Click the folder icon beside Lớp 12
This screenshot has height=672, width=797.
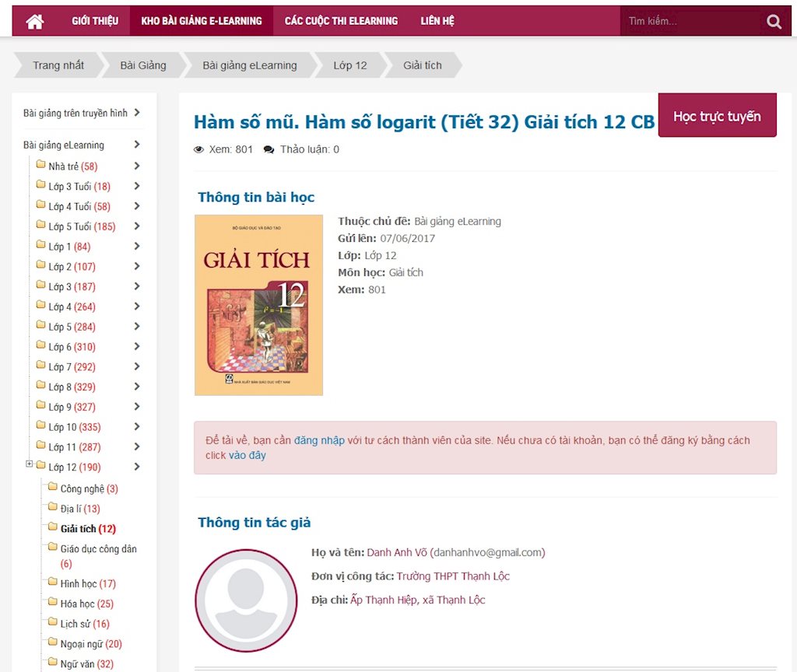pyautogui.click(x=41, y=467)
